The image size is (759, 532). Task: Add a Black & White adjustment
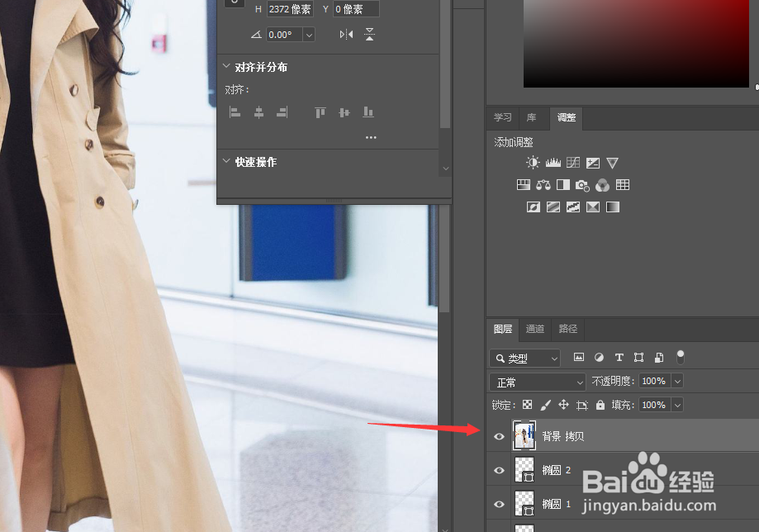click(563, 184)
